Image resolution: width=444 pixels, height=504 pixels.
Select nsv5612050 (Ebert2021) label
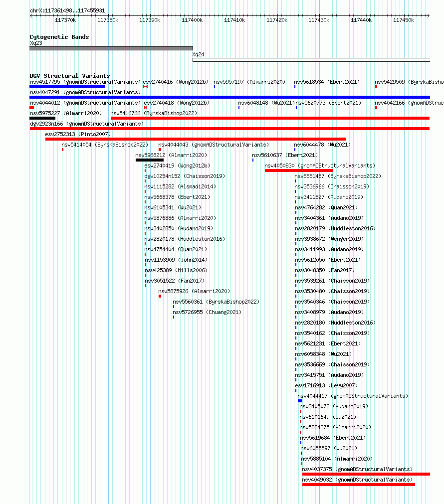328,260
